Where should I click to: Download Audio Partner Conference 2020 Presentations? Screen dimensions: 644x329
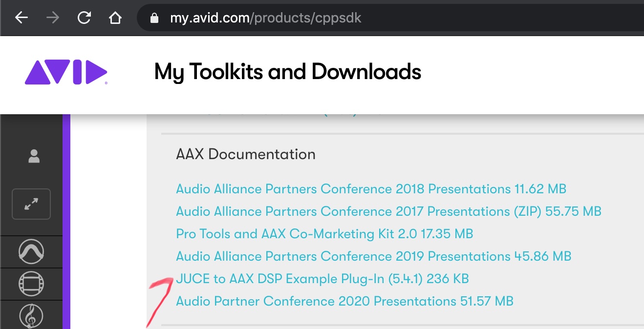(344, 301)
